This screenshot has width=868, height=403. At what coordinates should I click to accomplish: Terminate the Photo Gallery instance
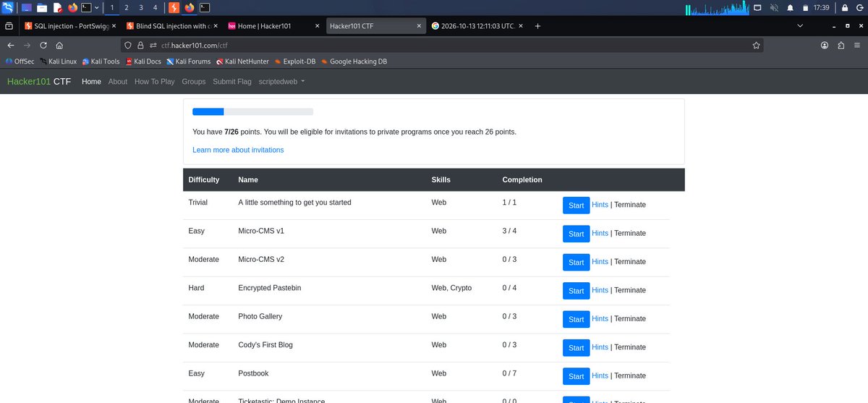pyautogui.click(x=630, y=318)
